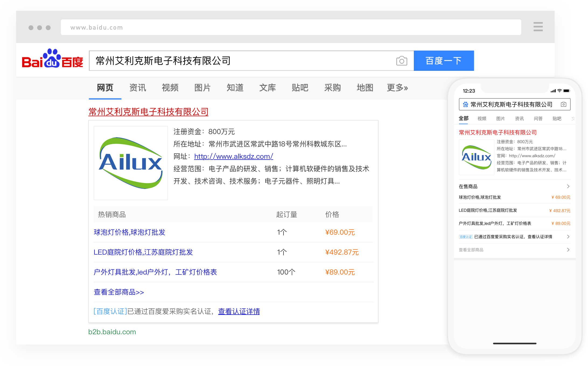Switch from 网页 to 知道 results
Viewport: 588px width, 366px height.
click(235, 88)
